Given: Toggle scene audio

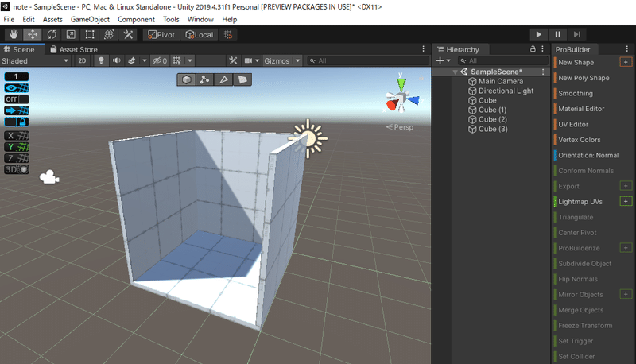Looking at the screenshot, I should coord(116,60).
